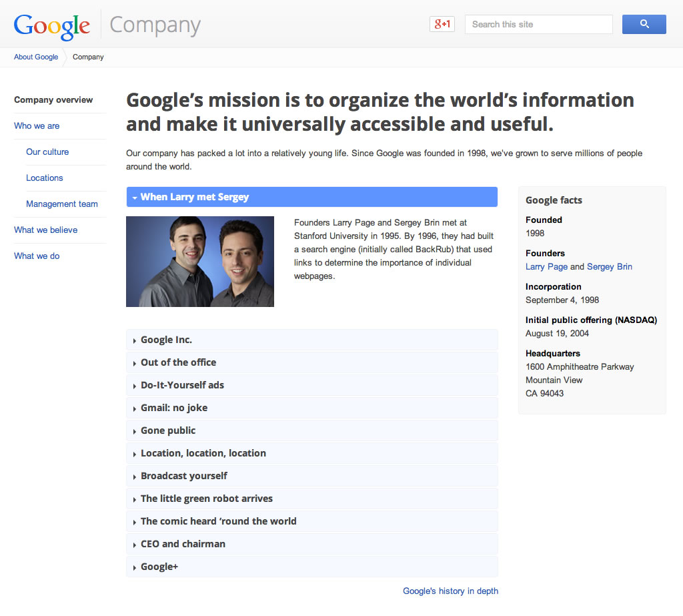Click the 1600 Amphitheatre Parkway address
The height and width of the screenshot is (616, 683).
pos(580,366)
